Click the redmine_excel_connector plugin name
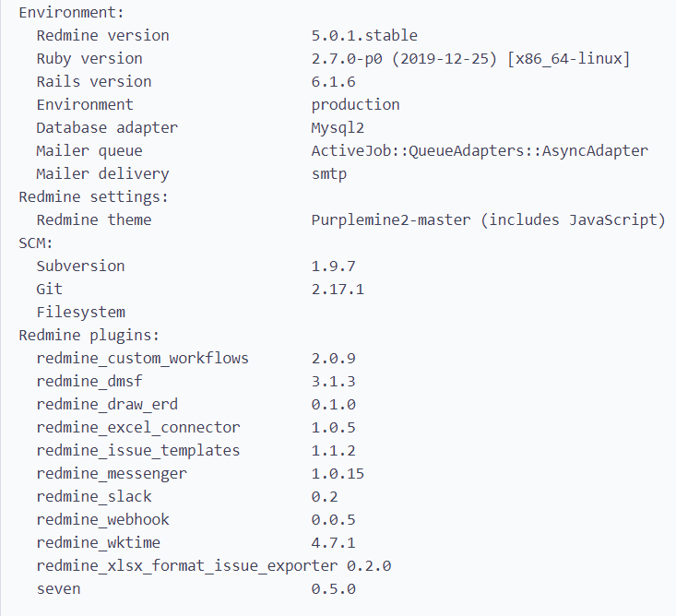 pos(138,428)
